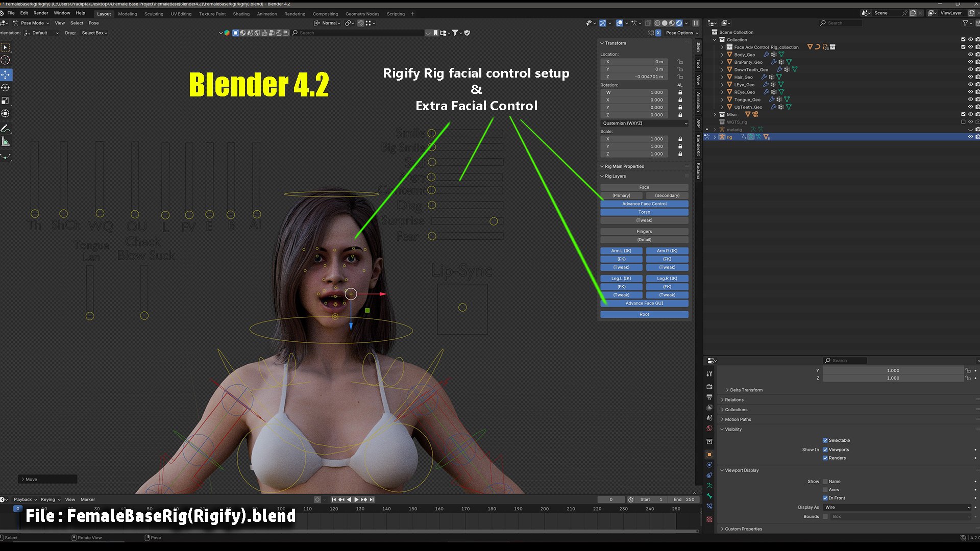Pick the Measure tool

(x=6, y=141)
